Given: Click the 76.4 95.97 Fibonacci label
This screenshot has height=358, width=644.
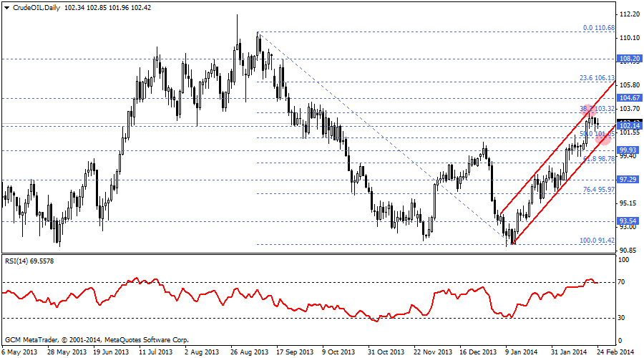Looking at the screenshot, I should [599, 190].
